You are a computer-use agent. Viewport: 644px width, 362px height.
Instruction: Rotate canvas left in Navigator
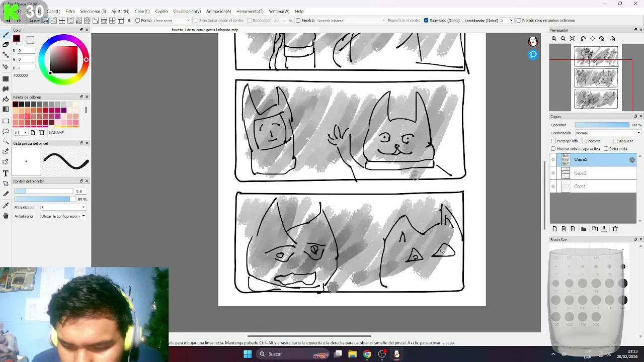(x=583, y=39)
